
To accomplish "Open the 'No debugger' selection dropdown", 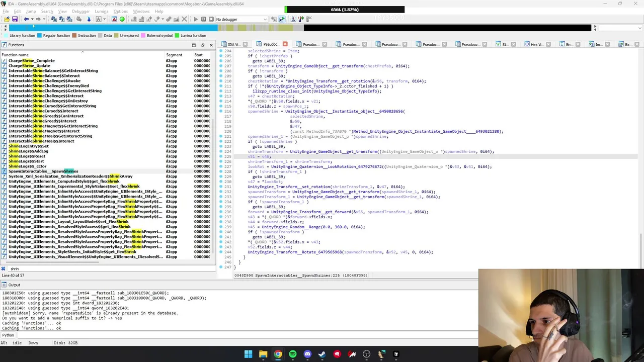I will (242, 19).
